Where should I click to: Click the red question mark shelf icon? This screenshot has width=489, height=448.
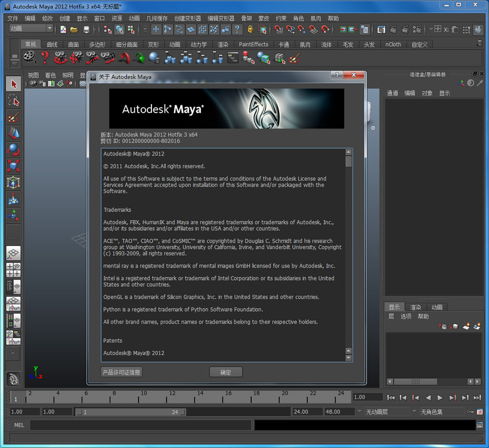(x=45, y=58)
